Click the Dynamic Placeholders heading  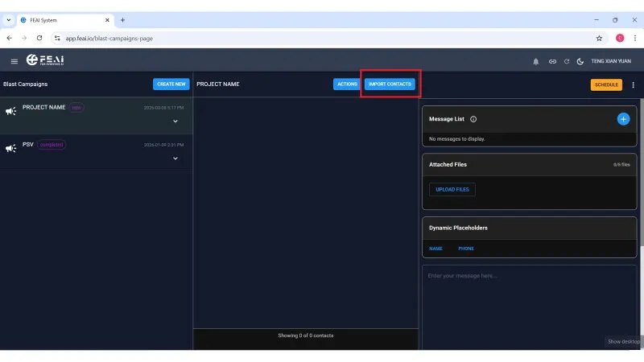[458, 228]
